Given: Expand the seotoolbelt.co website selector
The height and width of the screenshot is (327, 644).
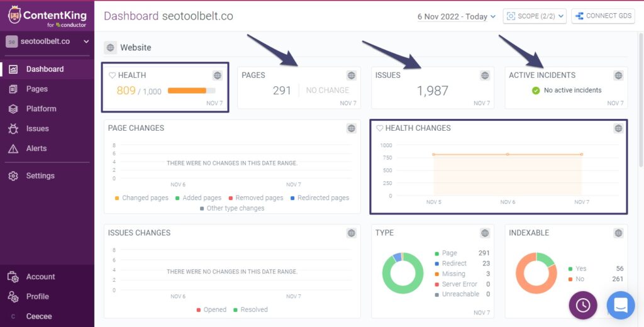Looking at the screenshot, I should click(x=47, y=42).
